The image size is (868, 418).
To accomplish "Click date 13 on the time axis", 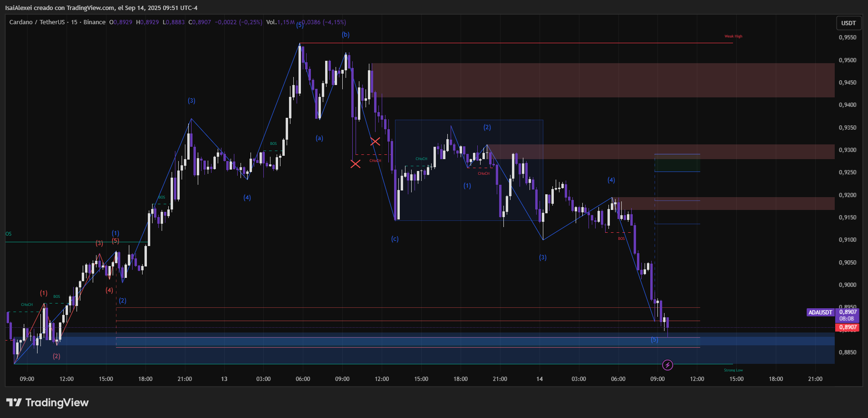I will [x=224, y=379].
